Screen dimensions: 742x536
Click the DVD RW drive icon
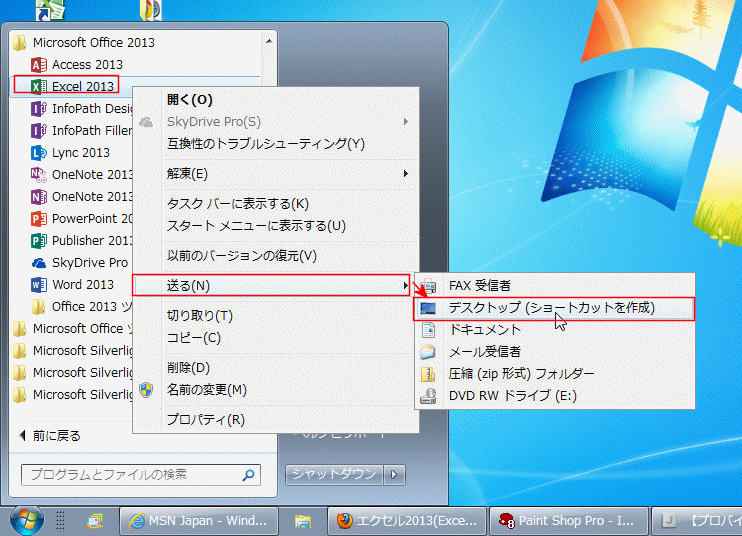pos(428,395)
